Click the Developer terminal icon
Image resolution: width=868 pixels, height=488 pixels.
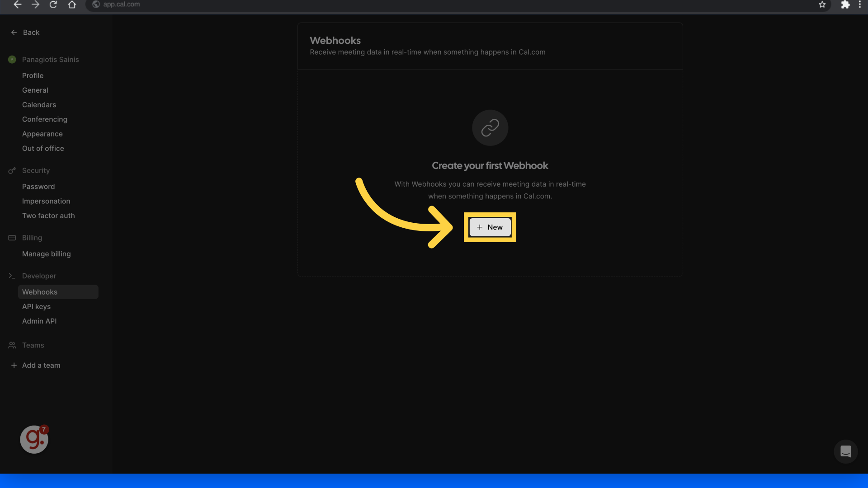click(12, 276)
